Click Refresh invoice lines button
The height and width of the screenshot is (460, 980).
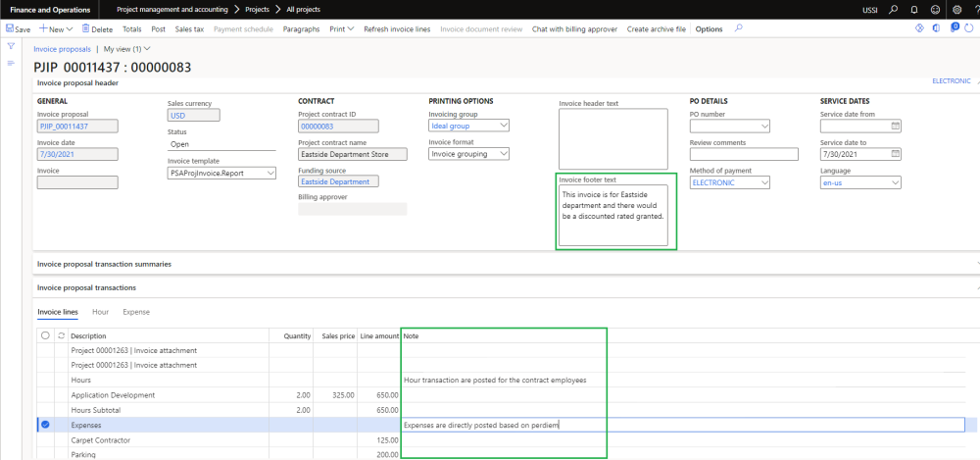tap(396, 29)
